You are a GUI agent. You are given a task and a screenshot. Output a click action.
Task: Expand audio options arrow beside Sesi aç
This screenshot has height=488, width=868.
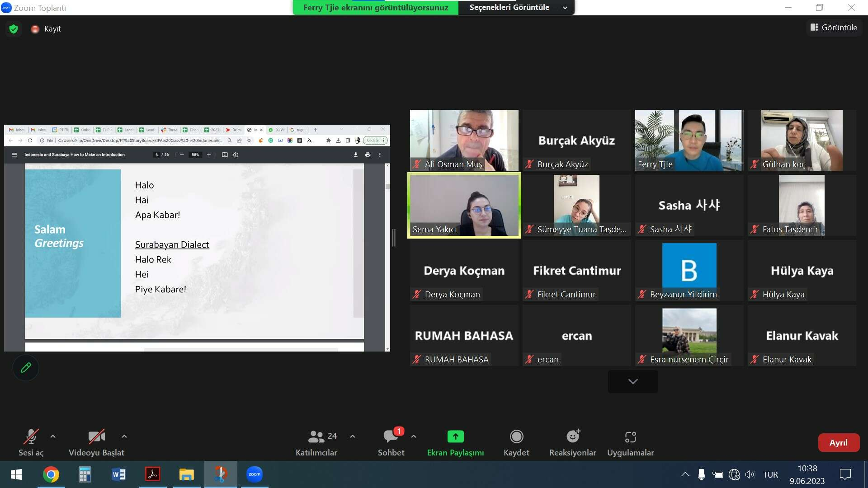(53, 436)
